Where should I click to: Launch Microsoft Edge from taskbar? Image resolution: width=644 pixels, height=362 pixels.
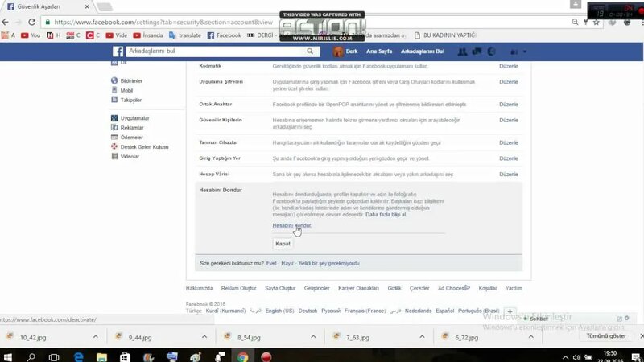(x=78, y=357)
